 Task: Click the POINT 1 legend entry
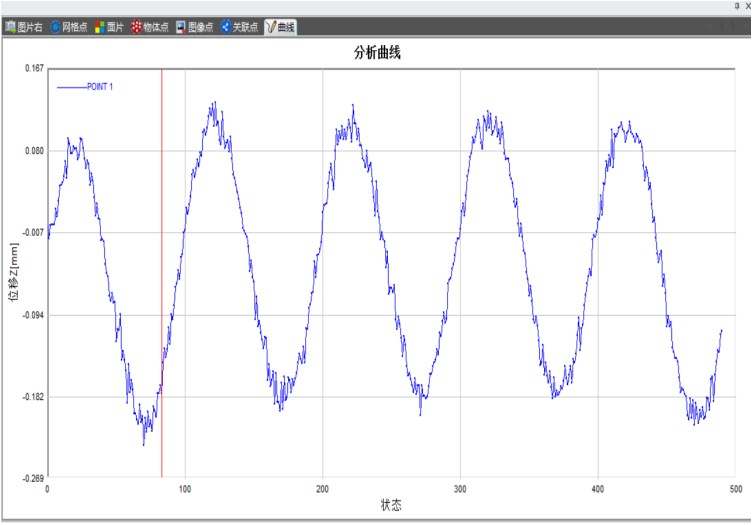(85, 87)
